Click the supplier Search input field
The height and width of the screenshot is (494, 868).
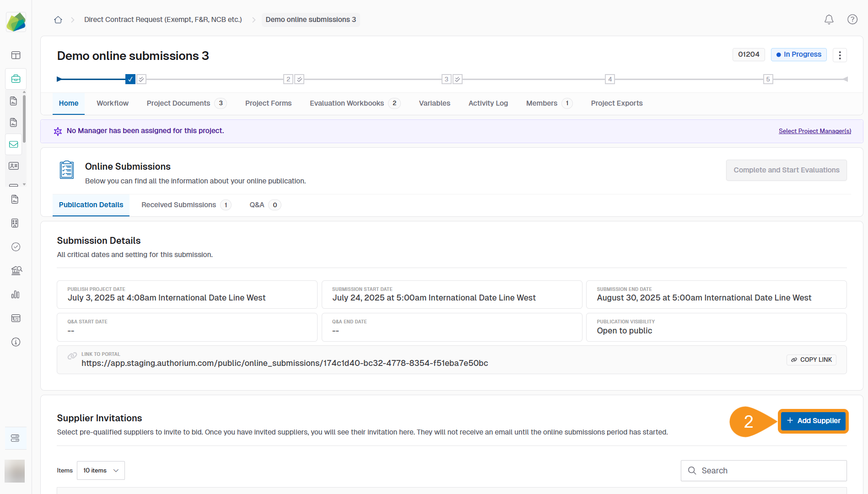[764, 471]
